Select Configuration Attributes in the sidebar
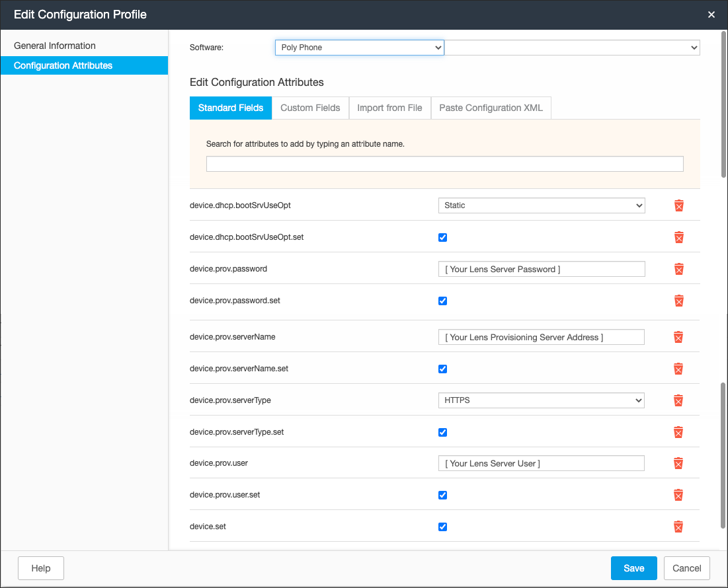 (84, 65)
